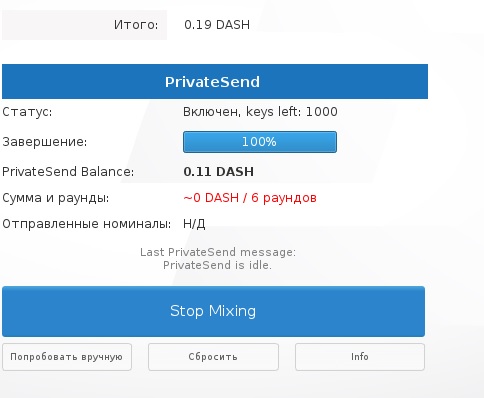
Task: Click the Stop Mixing button
Action: [x=213, y=311]
